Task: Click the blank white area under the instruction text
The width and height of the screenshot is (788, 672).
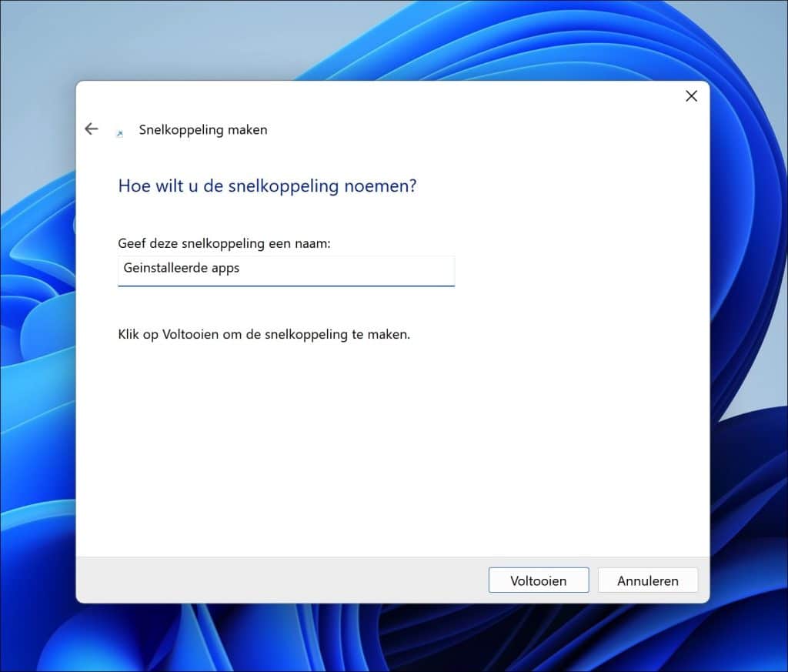Action: [x=385, y=446]
